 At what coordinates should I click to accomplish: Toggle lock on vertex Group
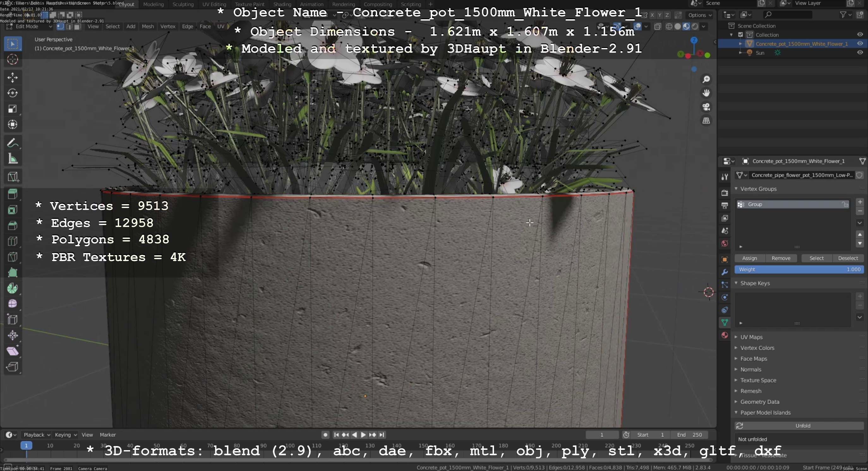[845, 204]
